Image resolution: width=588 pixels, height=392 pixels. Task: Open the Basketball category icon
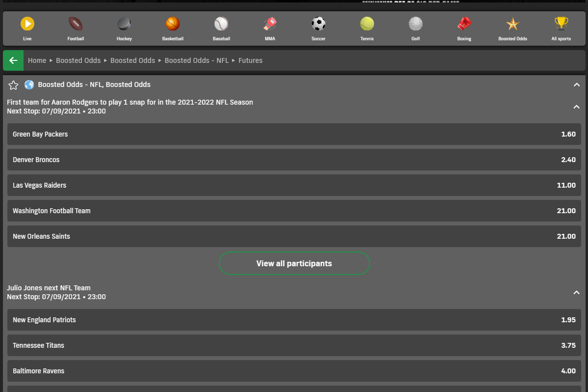173,24
